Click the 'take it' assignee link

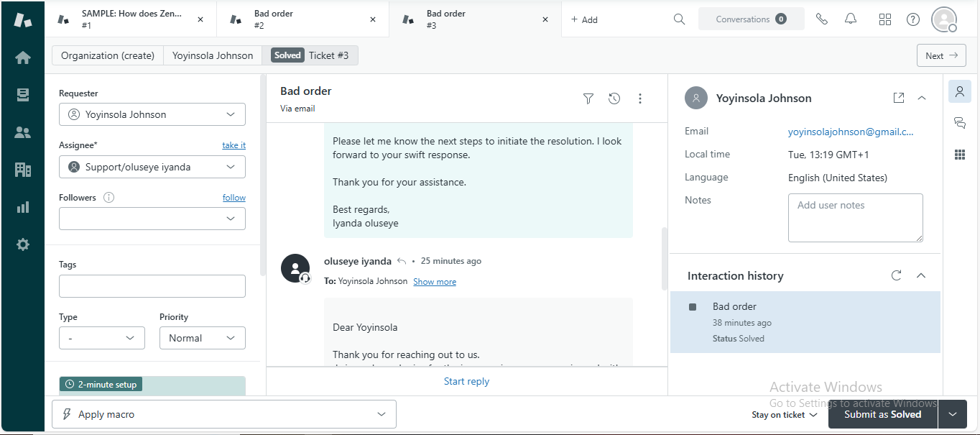coord(234,145)
